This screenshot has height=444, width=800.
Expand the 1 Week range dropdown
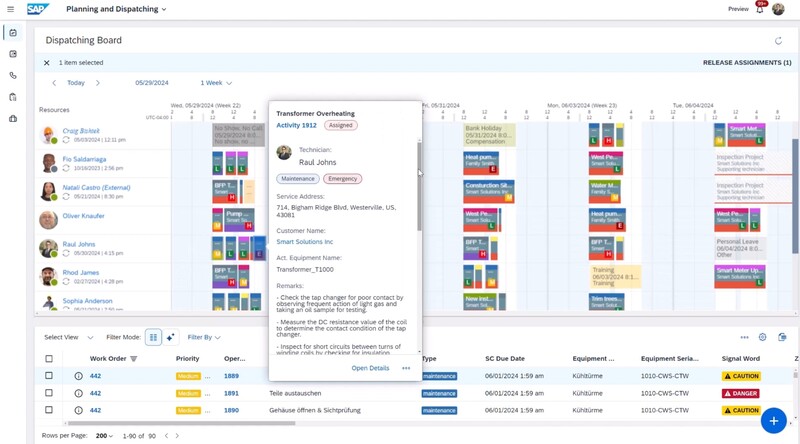216,83
